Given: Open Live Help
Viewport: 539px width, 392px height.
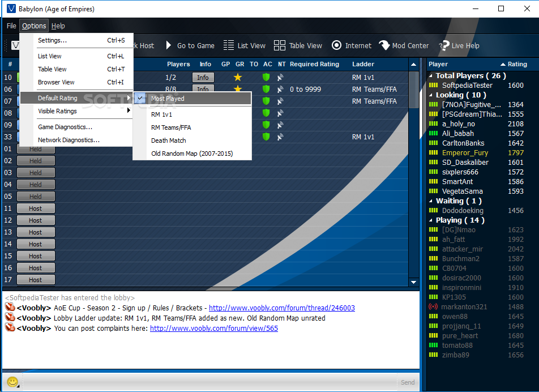Looking at the screenshot, I should 459,45.
